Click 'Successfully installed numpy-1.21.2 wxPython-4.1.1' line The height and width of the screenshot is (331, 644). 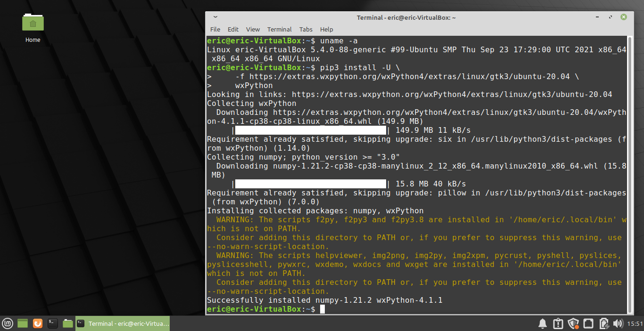tap(325, 300)
